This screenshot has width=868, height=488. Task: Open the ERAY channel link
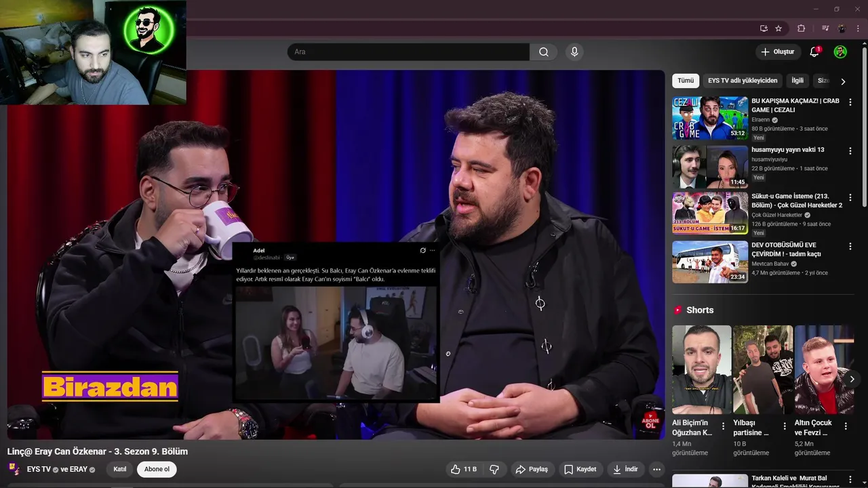[x=79, y=469]
